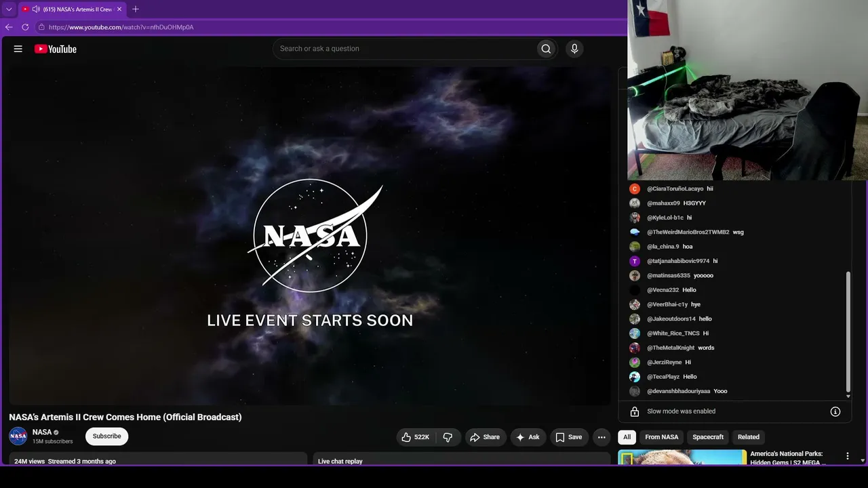Click the slow mode info icon
868x488 pixels.
pyautogui.click(x=835, y=411)
